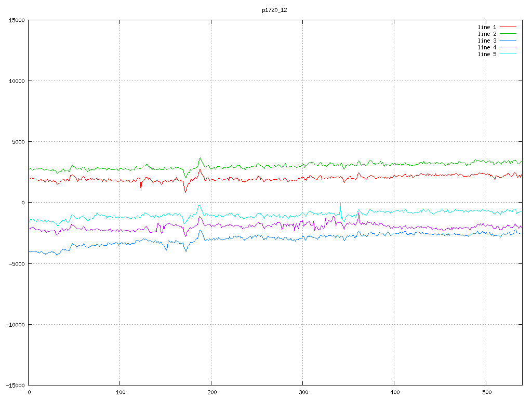Click the chart title p1720_12
Image resolution: width=532 pixels, height=399 pixels.
274,10
